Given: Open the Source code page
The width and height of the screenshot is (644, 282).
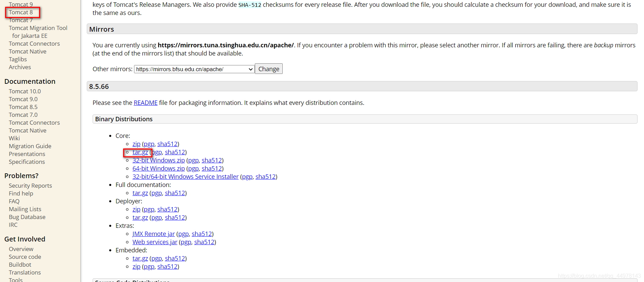Looking at the screenshot, I should coord(25,257).
